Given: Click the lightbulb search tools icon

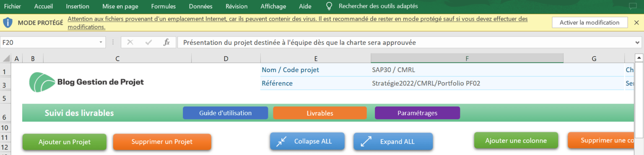Looking at the screenshot, I should coord(329,6).
